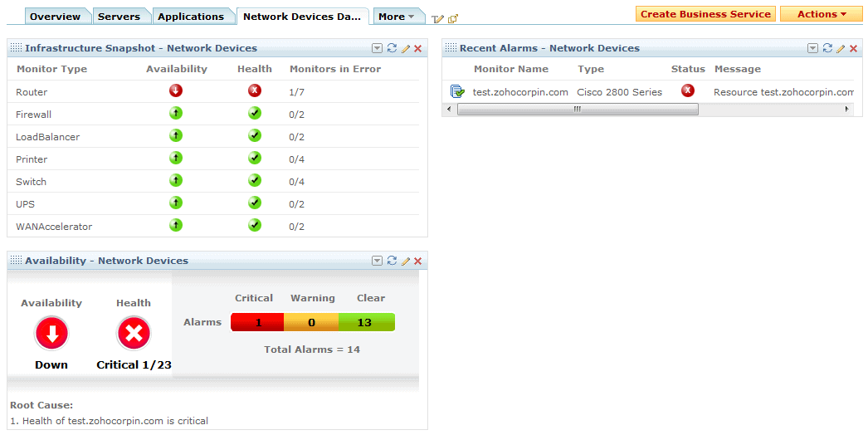Switch to the Applications tab

click(x=191, y=17)
